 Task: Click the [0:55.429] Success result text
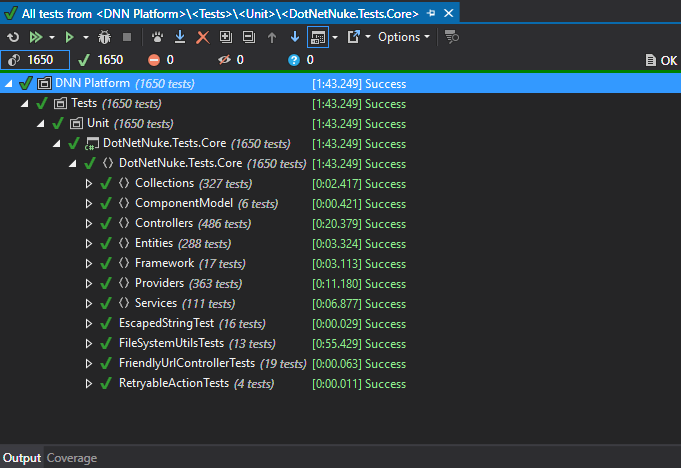click(359, 344)
